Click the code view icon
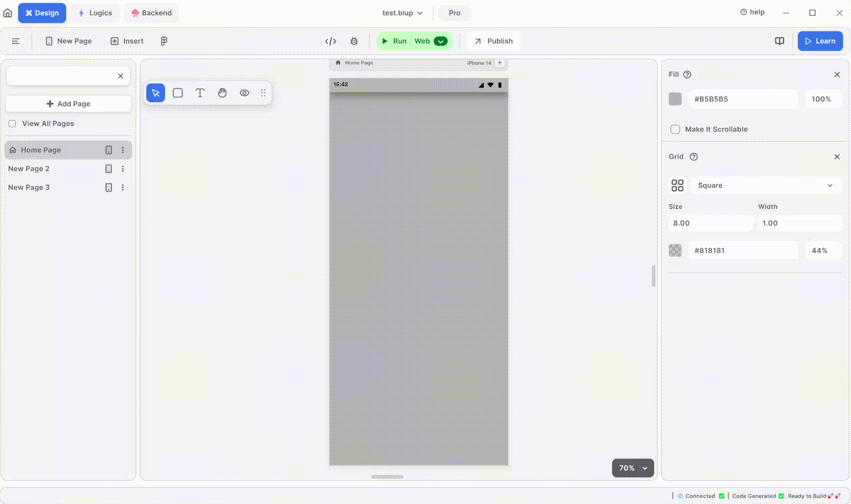The height and width of the screenshot is (504, 851). (330, 41)
